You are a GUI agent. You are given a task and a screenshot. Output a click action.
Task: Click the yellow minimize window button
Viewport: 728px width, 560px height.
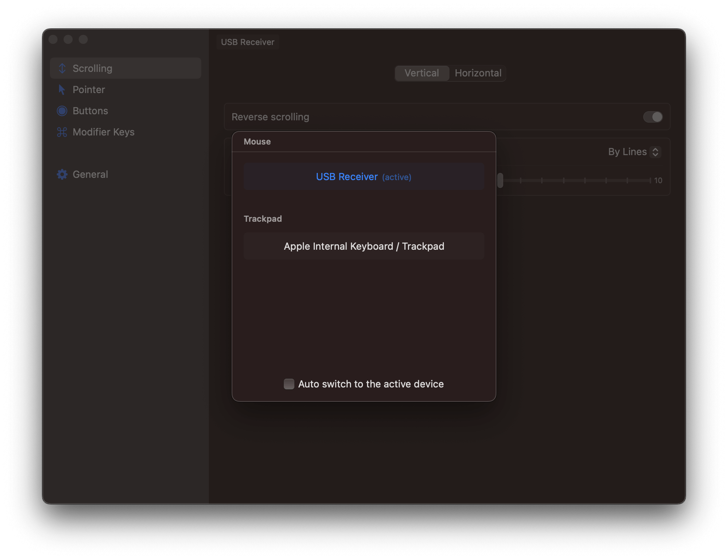(x=68, y=39)
